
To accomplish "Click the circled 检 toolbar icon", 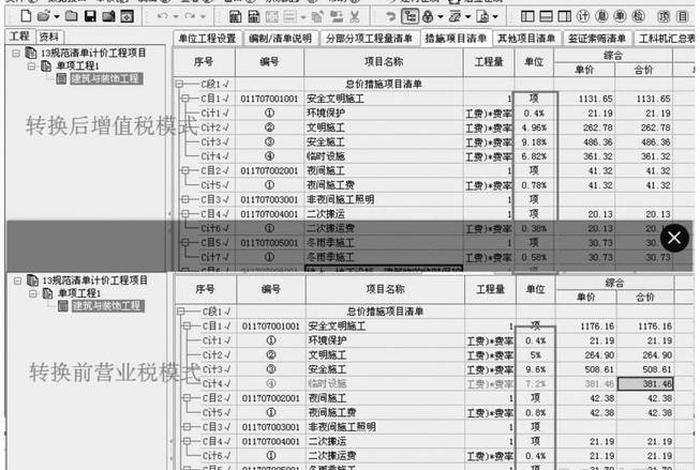I will pos(639,17).
